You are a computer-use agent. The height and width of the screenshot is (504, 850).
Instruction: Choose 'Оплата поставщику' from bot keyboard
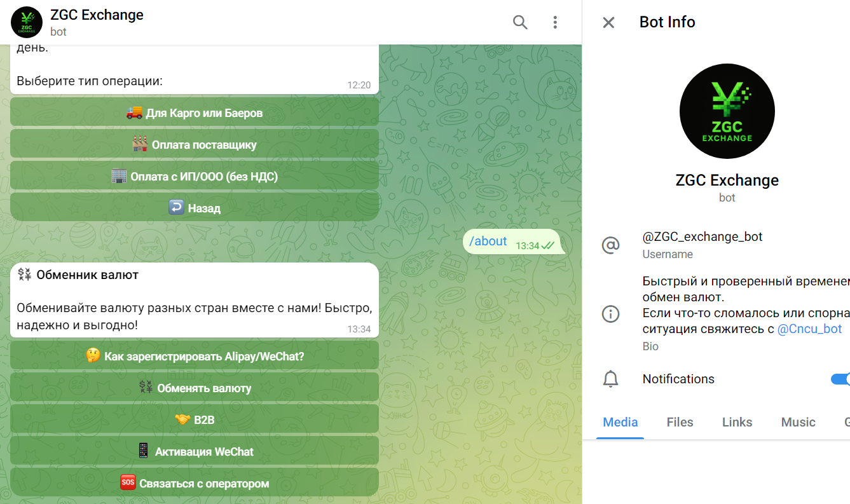click(x=195, y=144)
